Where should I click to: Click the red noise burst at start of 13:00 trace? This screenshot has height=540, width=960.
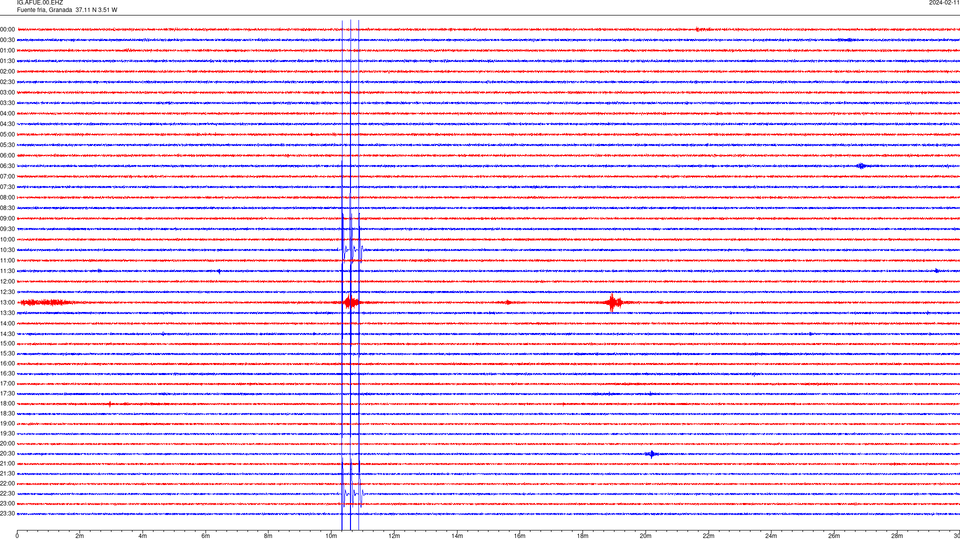point(44,302)
